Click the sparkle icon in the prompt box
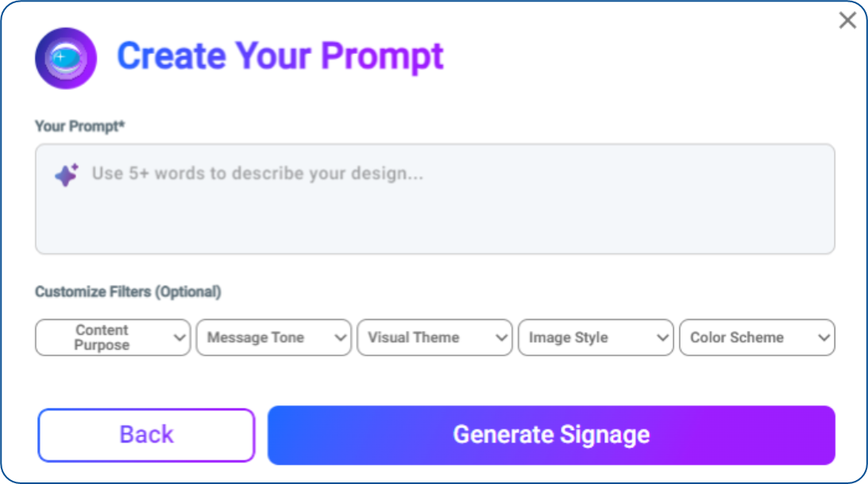Image resolution: width=868 pixels, height=484 pixels. [x=67, y=175]
